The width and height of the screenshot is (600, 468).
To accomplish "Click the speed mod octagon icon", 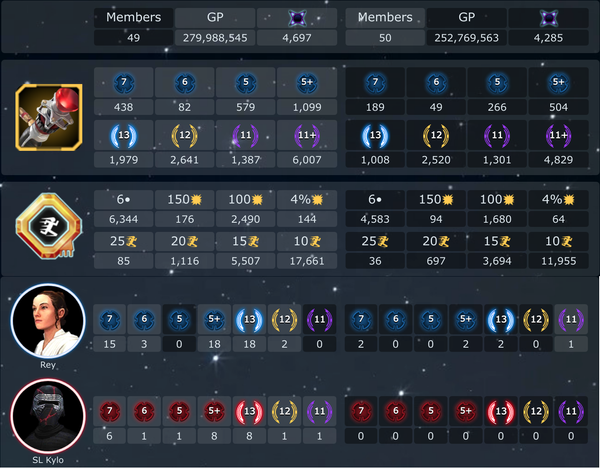I will pos(49,226).
